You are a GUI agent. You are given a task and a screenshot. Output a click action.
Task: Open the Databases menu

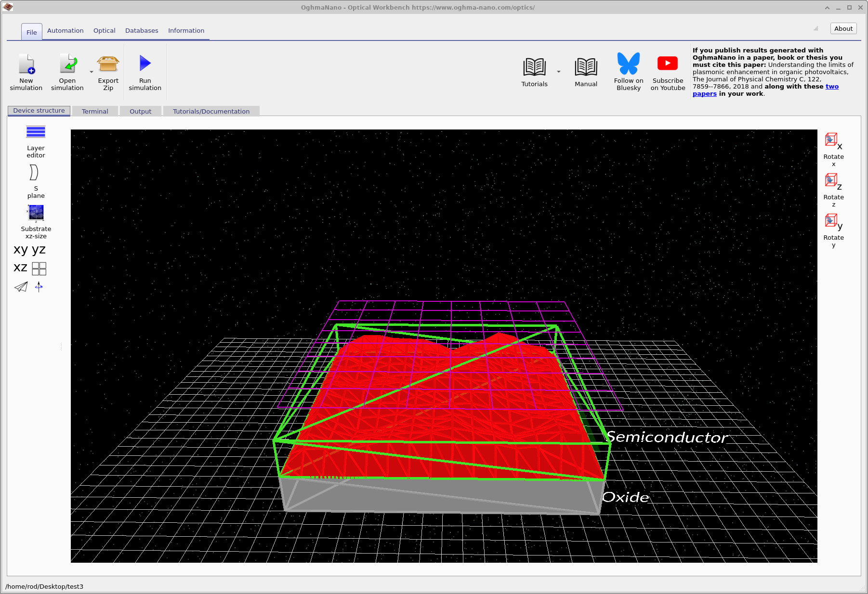(x=142, y=30)
